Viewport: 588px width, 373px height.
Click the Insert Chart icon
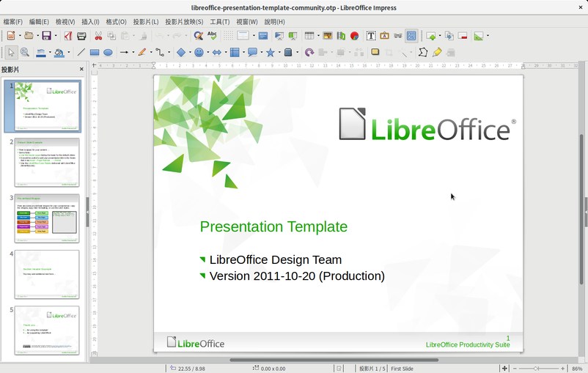(354, 35)
